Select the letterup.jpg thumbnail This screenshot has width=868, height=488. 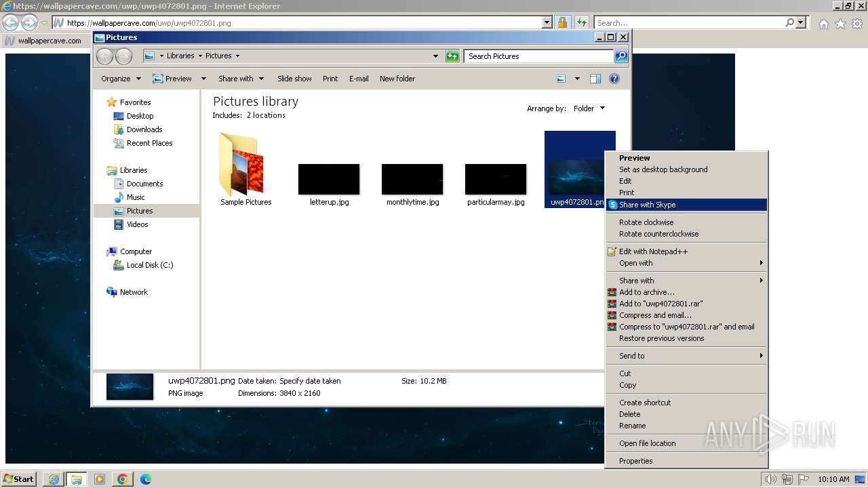[x=329, y=179]
